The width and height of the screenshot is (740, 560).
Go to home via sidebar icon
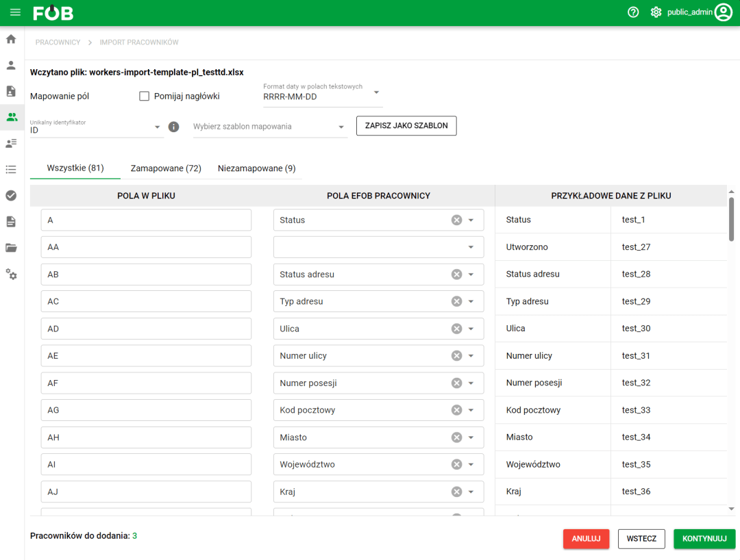(11, 39)
